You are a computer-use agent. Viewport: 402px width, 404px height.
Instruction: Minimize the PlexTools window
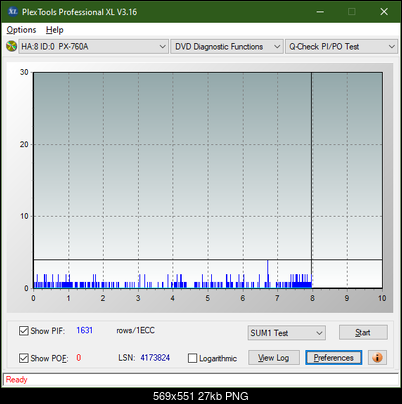click(320, 12)
